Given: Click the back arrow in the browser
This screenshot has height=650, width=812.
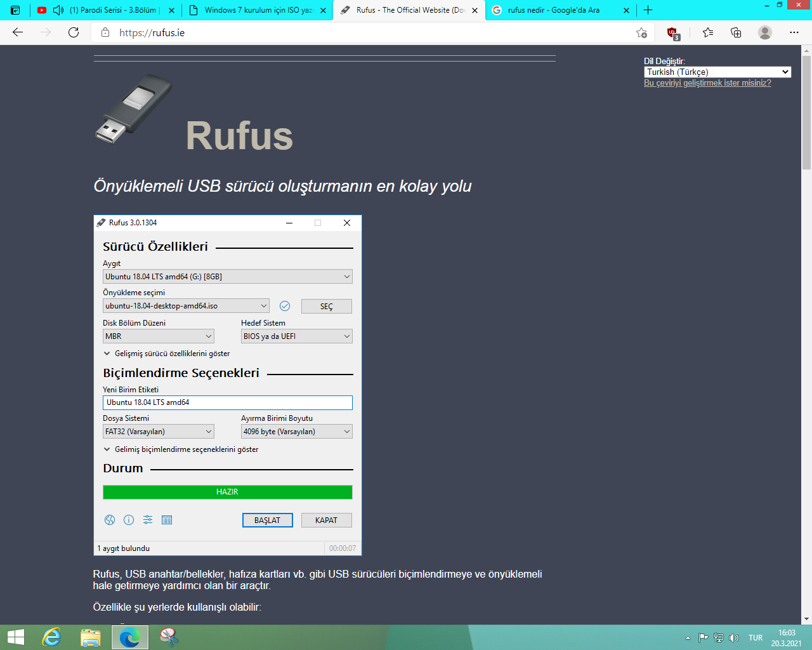Looking at the screenshot, I should pos(18,32).
